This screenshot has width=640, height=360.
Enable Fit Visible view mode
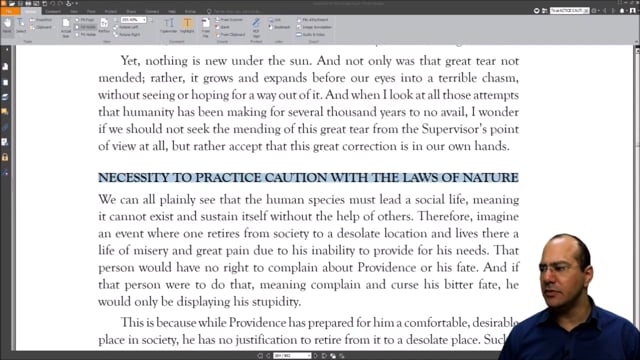pos(86,35)
